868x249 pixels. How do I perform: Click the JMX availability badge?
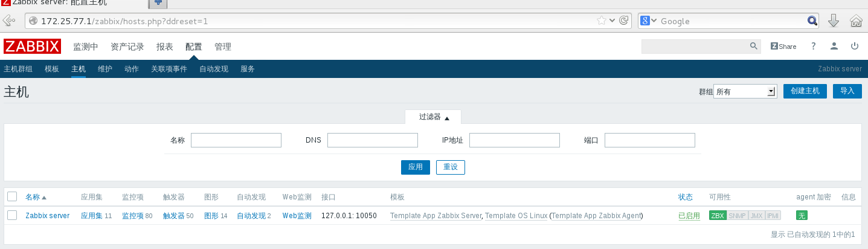tap(756, 216)
